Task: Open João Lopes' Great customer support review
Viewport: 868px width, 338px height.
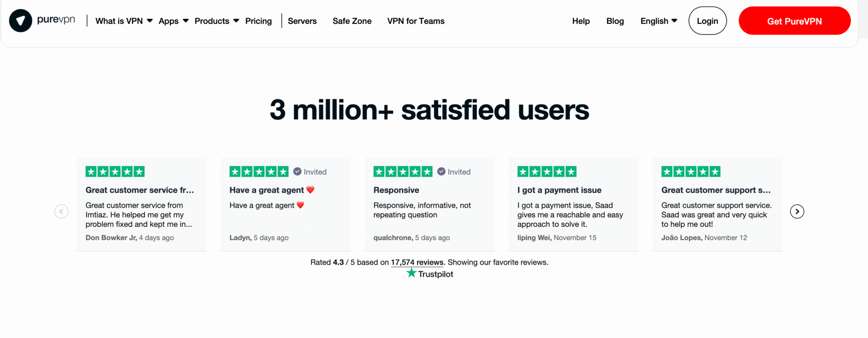Action: [716, 190]
